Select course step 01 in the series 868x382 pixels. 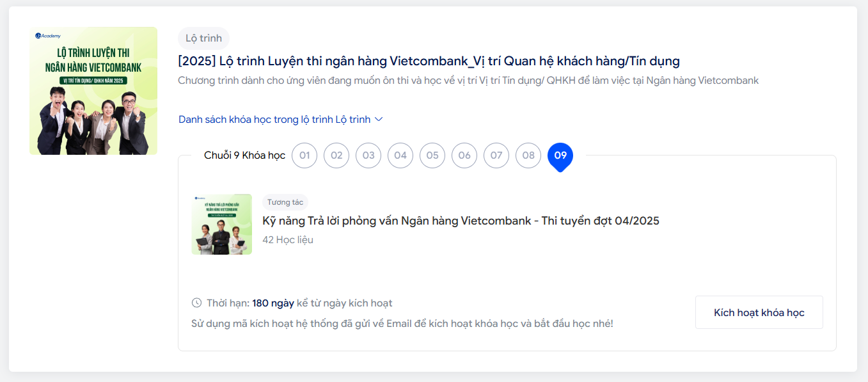click(x=304, y=155)
